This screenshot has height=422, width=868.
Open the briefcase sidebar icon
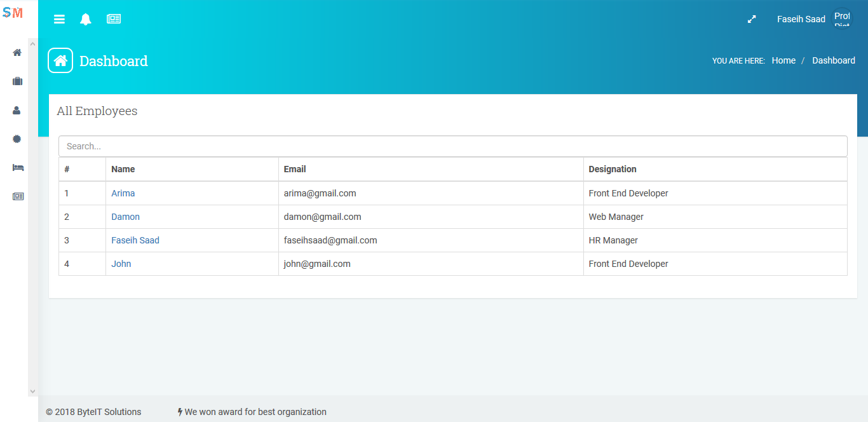[x=17, y=81]
